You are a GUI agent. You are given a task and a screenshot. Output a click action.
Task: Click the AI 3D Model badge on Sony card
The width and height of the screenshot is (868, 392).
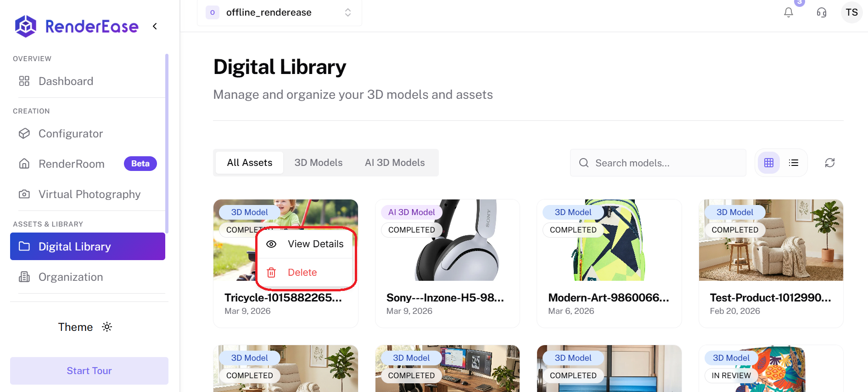412,212
